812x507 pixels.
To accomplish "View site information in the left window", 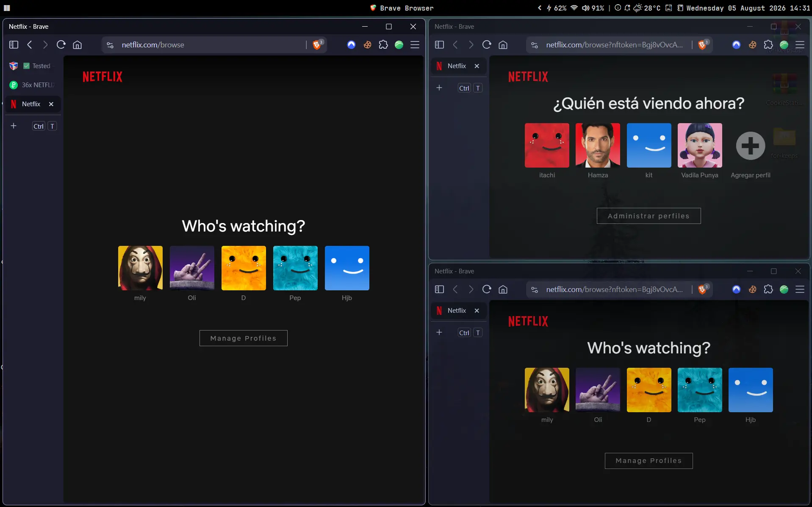I will pos(110,45).
